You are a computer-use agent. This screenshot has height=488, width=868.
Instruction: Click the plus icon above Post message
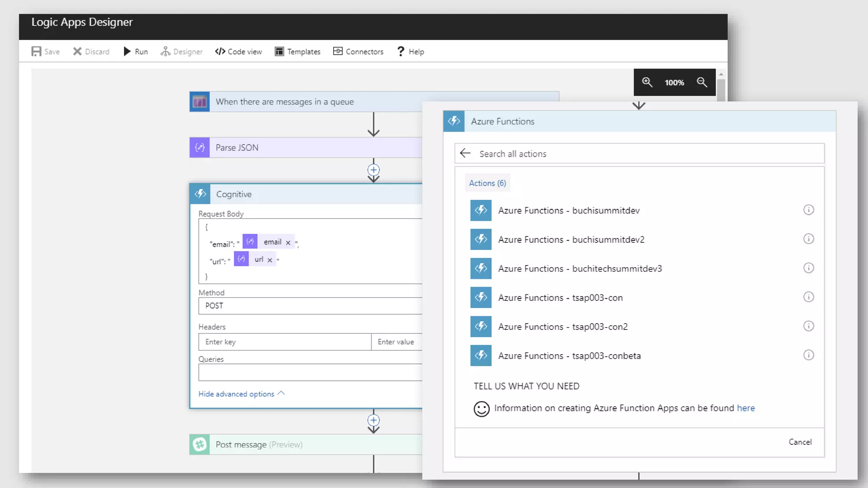click(373, 420)
